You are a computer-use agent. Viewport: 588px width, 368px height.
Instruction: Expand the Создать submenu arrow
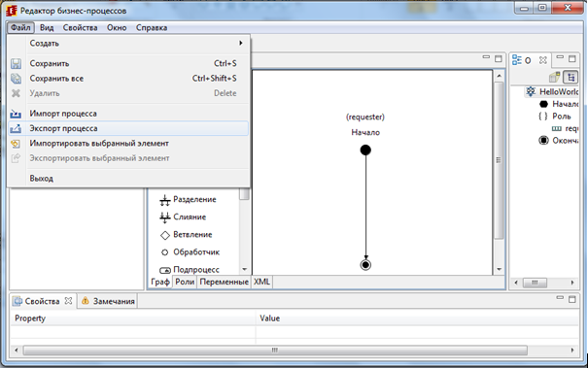click(241, 43)
